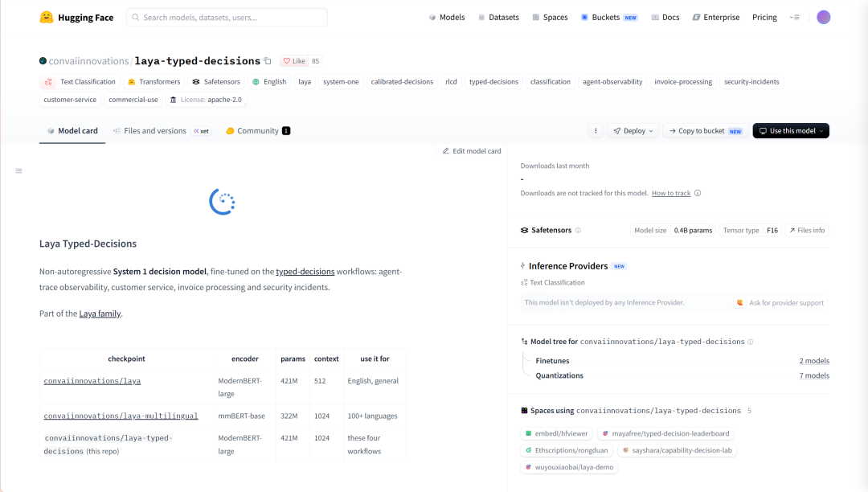Screen dimensions: 868x492
Task: Open Models in top navigation
Action: 447,17
